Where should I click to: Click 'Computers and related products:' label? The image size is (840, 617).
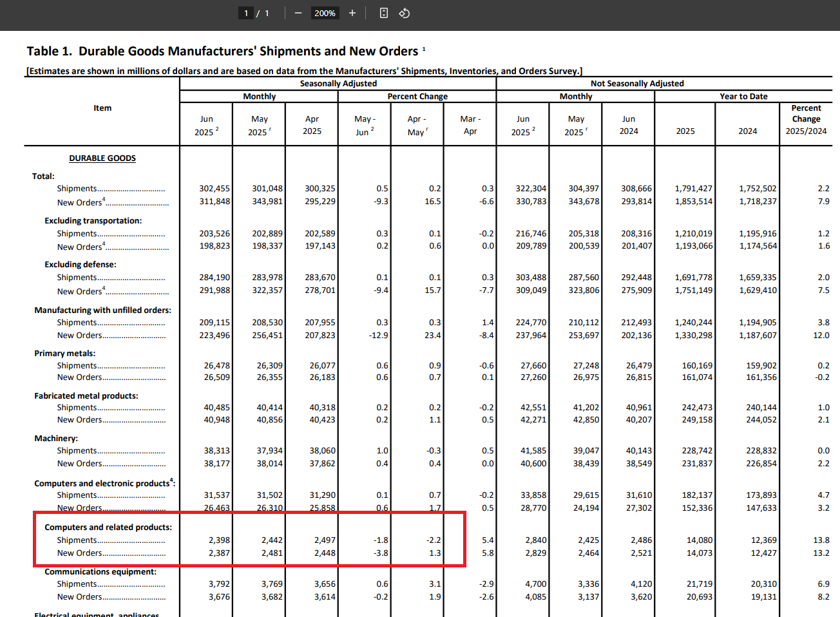[108, 527]
